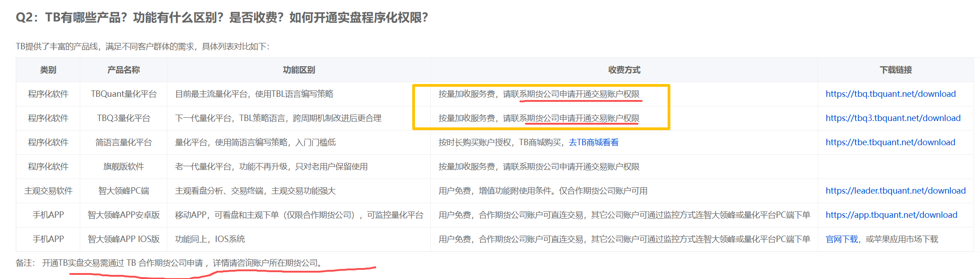
Task: Click the 产品名称 column header
Action: (123, 70)
